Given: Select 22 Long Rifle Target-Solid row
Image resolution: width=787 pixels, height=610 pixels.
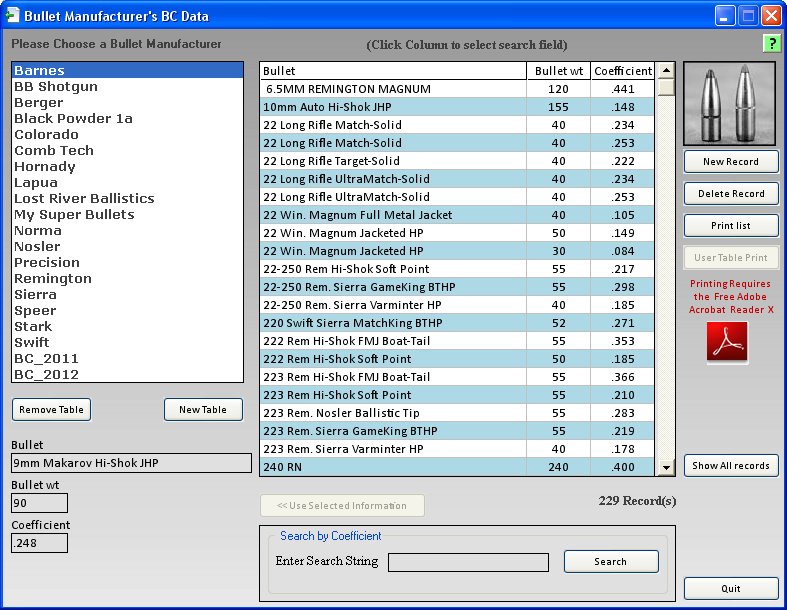Looking at the screenshot, I should point(457,161).
